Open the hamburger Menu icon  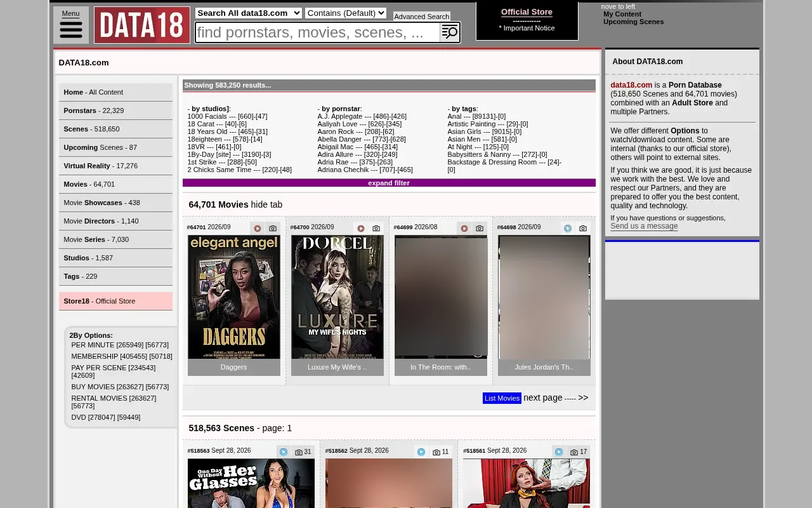[x=71, y=29]
